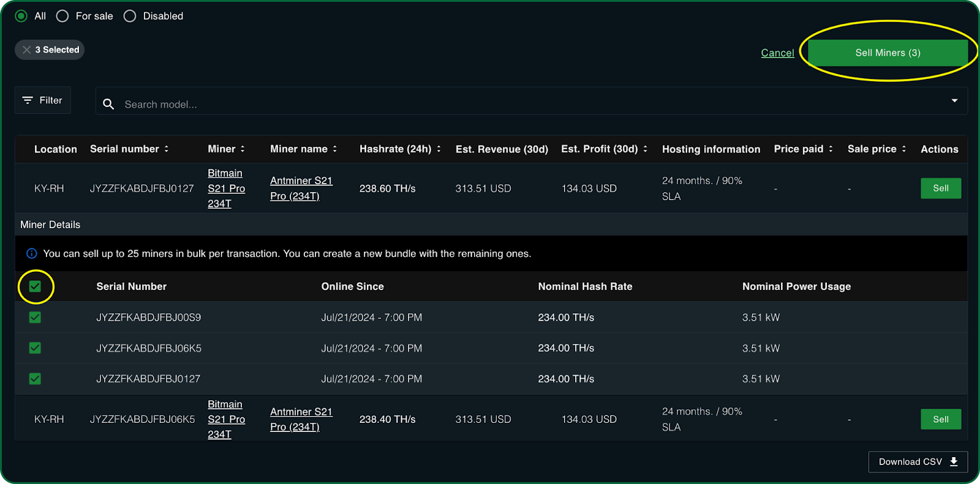Select the For sale radio option
Screen dimensions: 980x484
62,16
